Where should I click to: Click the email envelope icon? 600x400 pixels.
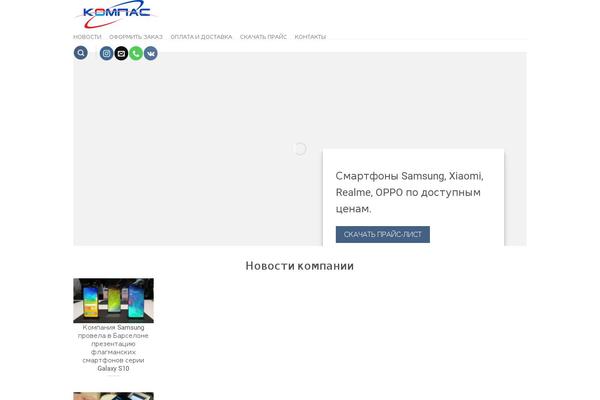121,53
